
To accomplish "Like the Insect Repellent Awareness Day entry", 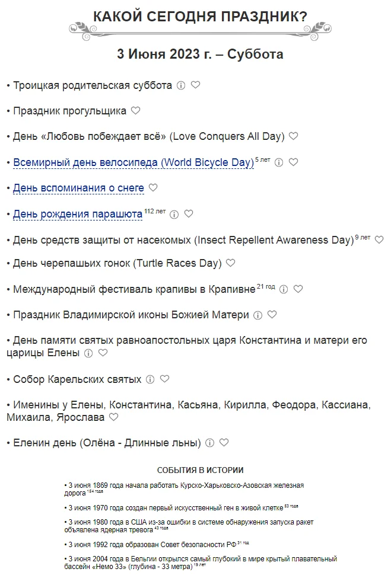I will point(379,239).
